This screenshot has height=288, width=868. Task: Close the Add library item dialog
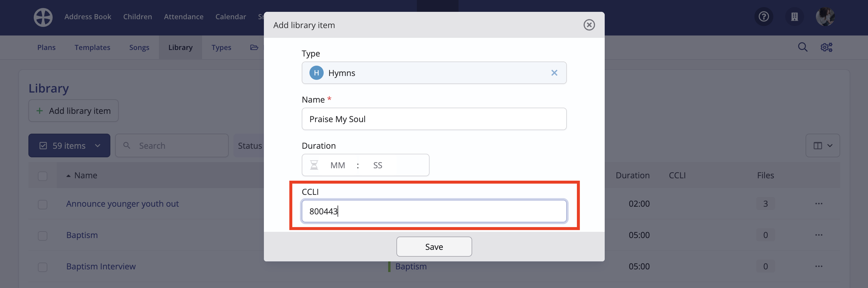point(589,25)
